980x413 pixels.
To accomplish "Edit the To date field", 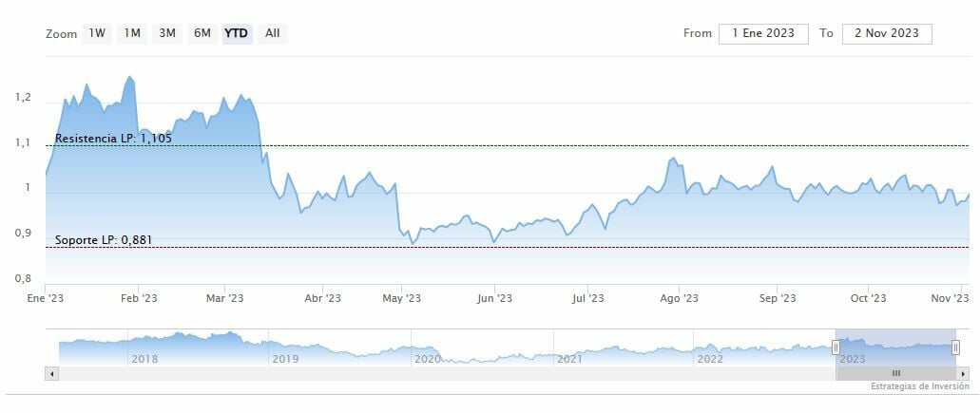I will [x=886, y=33].
